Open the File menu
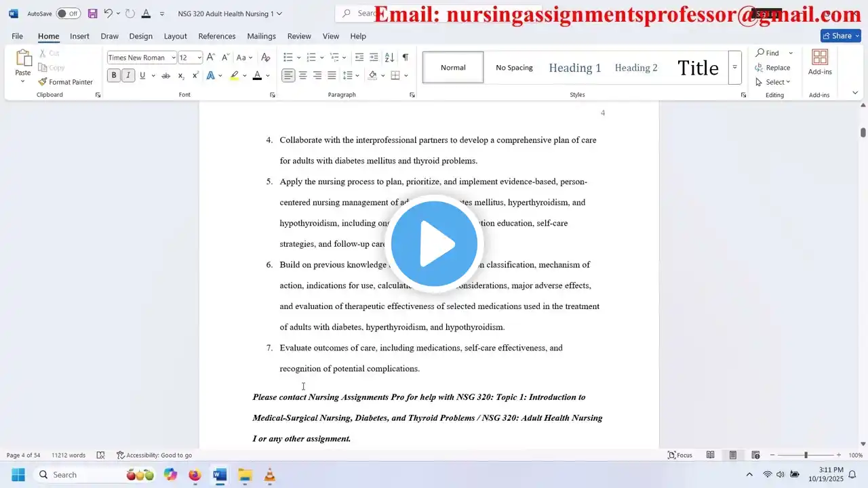 pos(17,36)
